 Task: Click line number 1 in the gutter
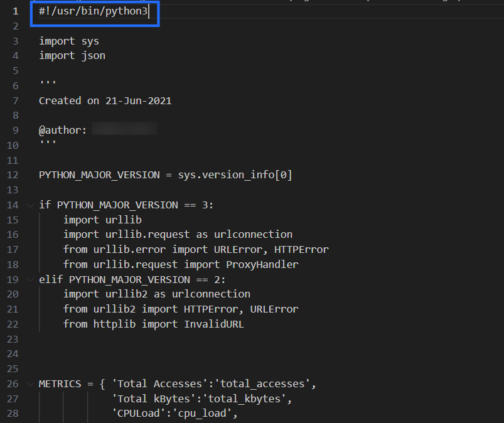click(x=15, y=11)
